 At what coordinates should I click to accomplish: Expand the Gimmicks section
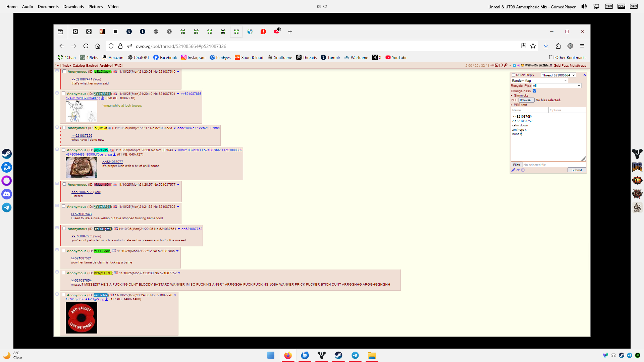click(521, 96)
